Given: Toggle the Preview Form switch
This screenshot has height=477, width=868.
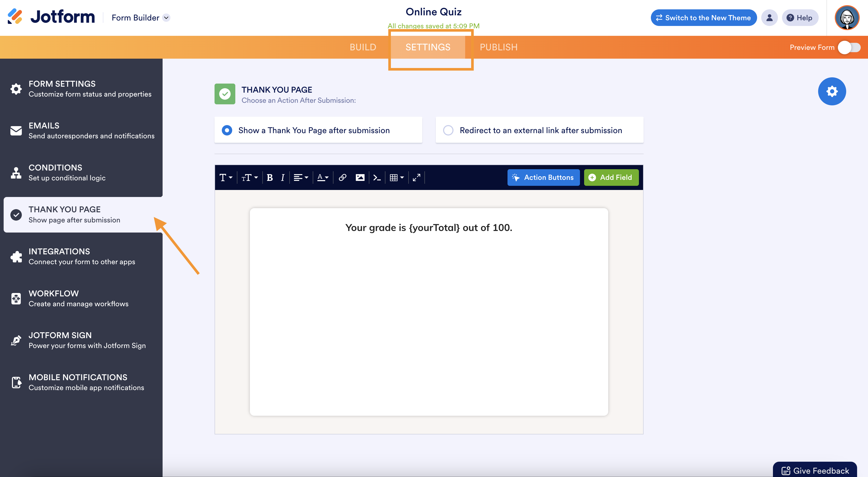Looking at the screenshot, I should pos(849,47).
